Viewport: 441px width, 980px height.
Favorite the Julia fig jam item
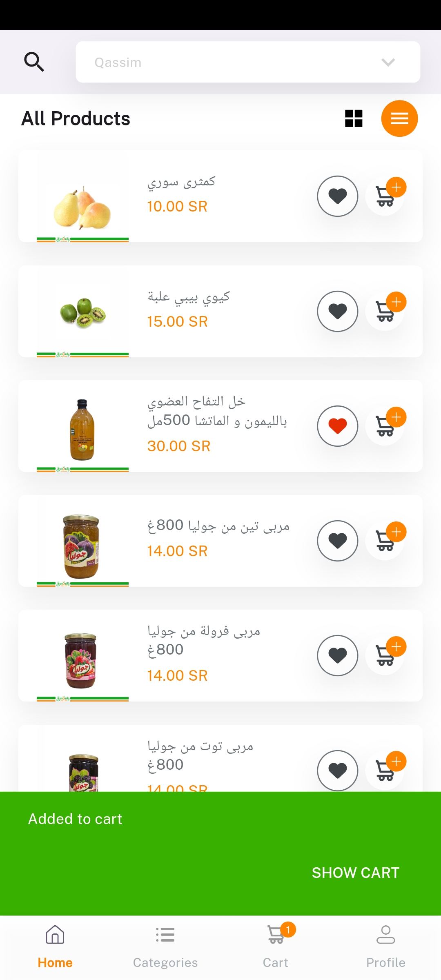(338, 541)
